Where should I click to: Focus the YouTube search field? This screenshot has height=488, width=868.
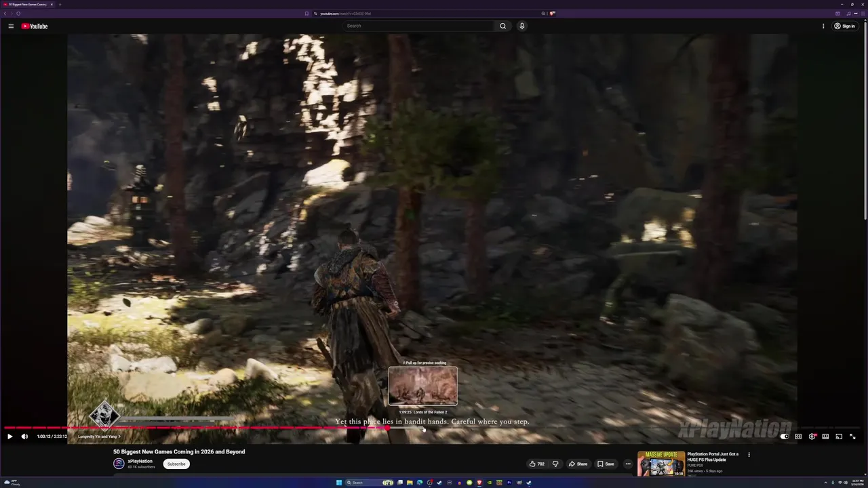(419, 26)
